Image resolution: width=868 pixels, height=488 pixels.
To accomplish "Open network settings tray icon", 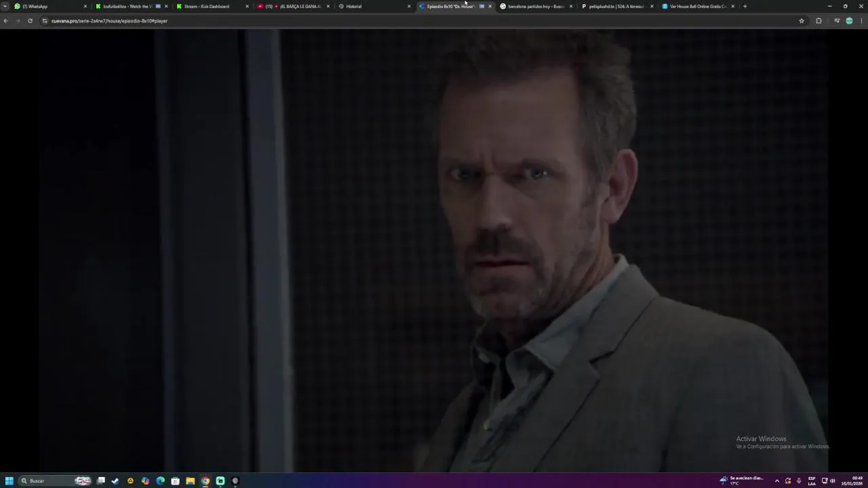I will pos(825,481).
